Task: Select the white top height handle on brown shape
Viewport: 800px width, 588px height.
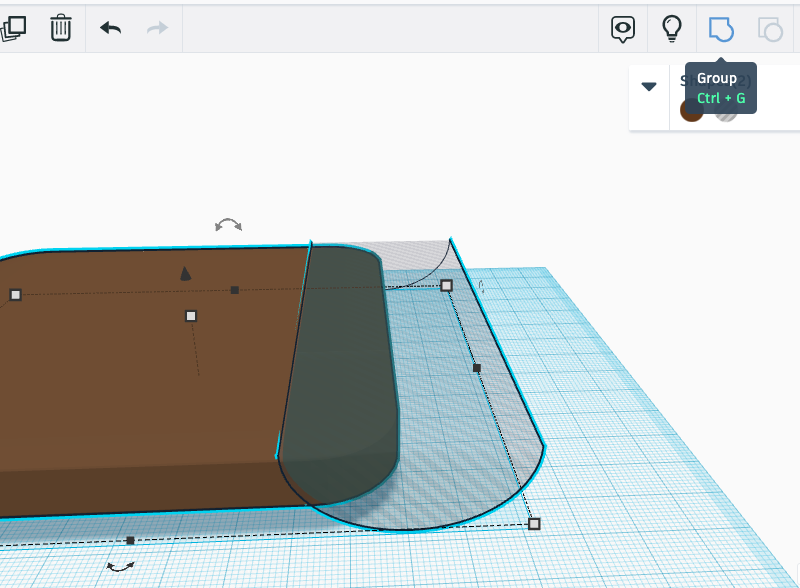Action: point(191,316)
